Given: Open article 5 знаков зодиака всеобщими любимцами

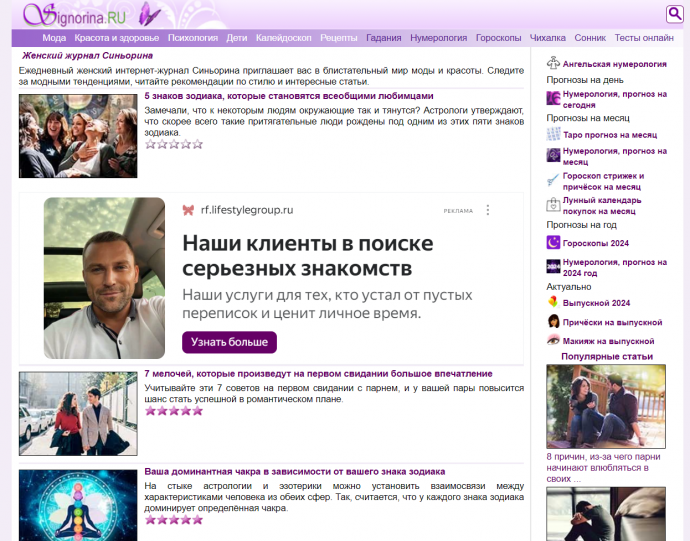Looking at the screenshot, I should [289, 96].
